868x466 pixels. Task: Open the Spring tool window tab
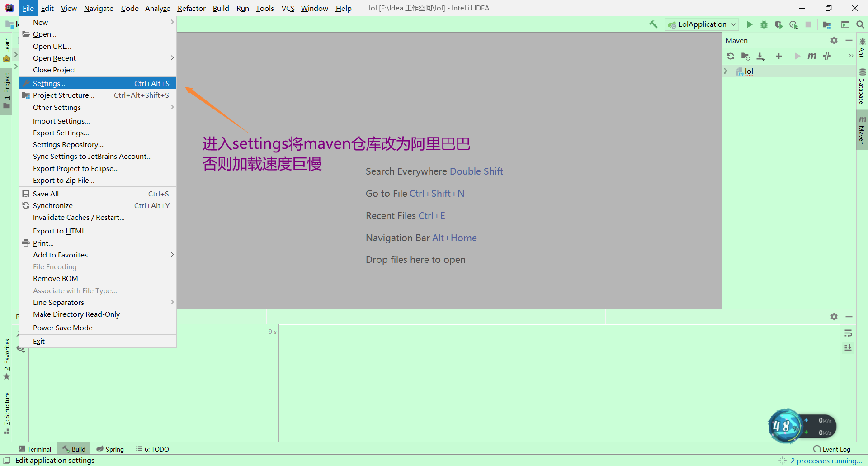click(x=110, y=449)
